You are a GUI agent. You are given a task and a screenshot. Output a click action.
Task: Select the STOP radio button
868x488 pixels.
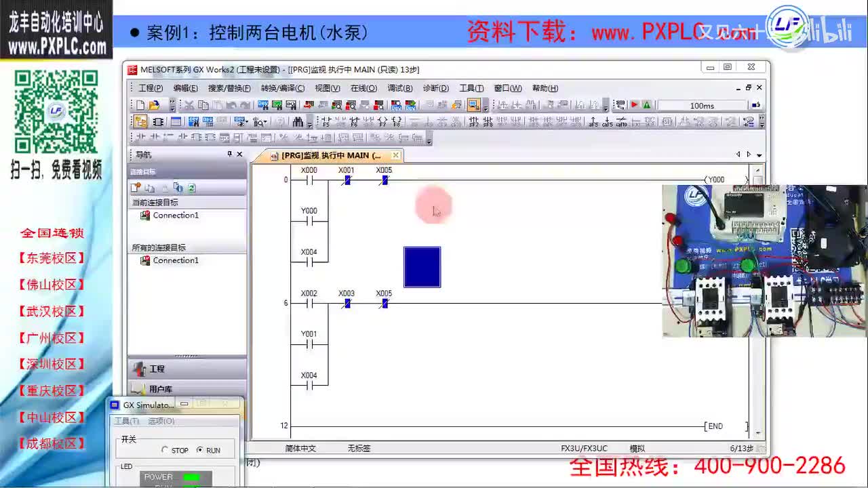click(x=165, y=450)
